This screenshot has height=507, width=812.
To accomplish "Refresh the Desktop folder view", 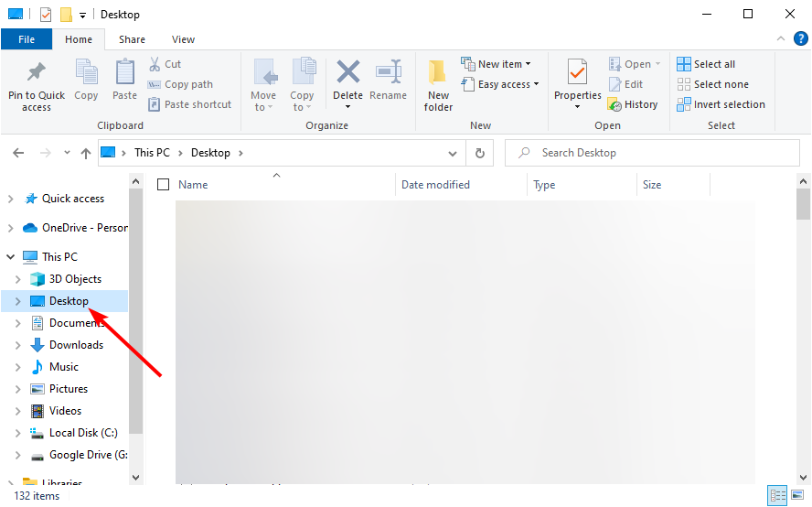I will pyautogui.click(x=479, y=153).
